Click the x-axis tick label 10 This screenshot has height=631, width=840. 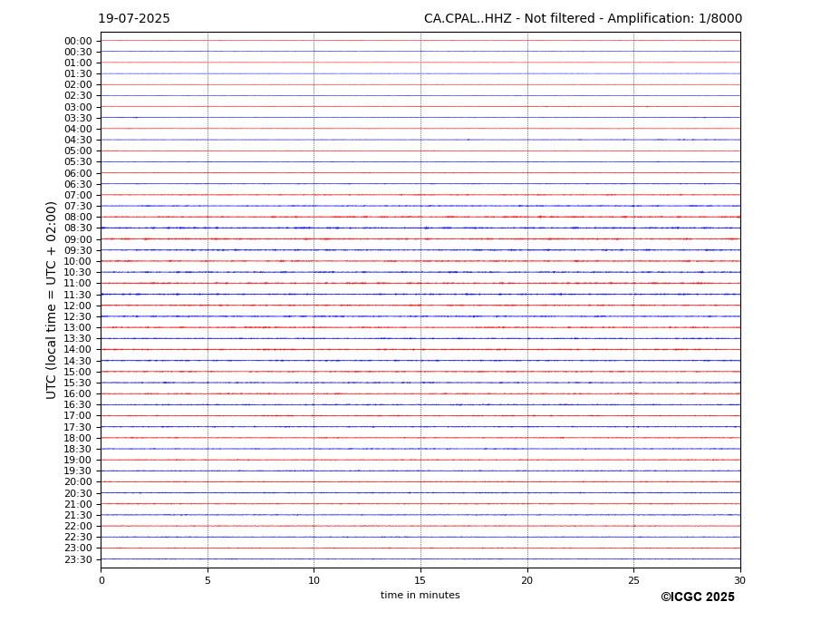pos(314,580)
